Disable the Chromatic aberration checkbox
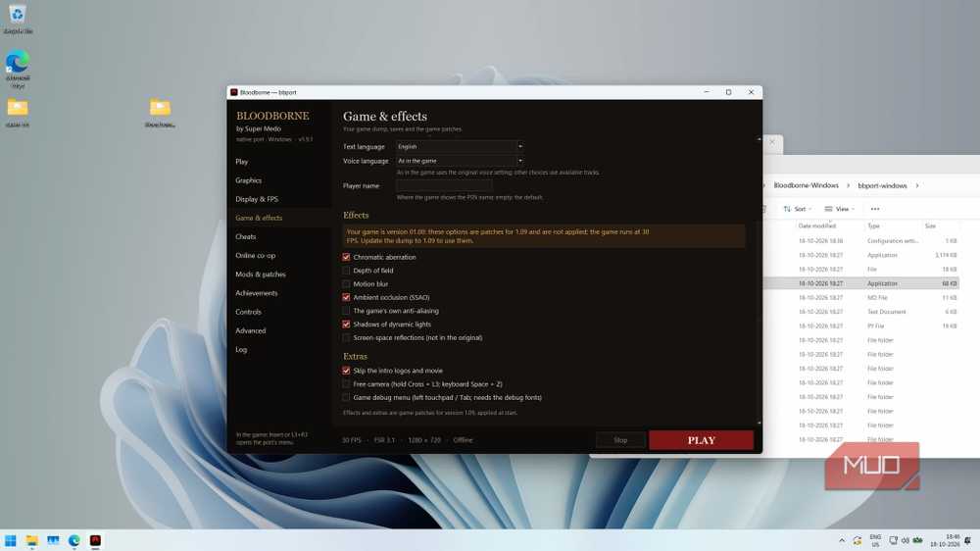Viewport: 980px width, 551px height. click(346, 257)
